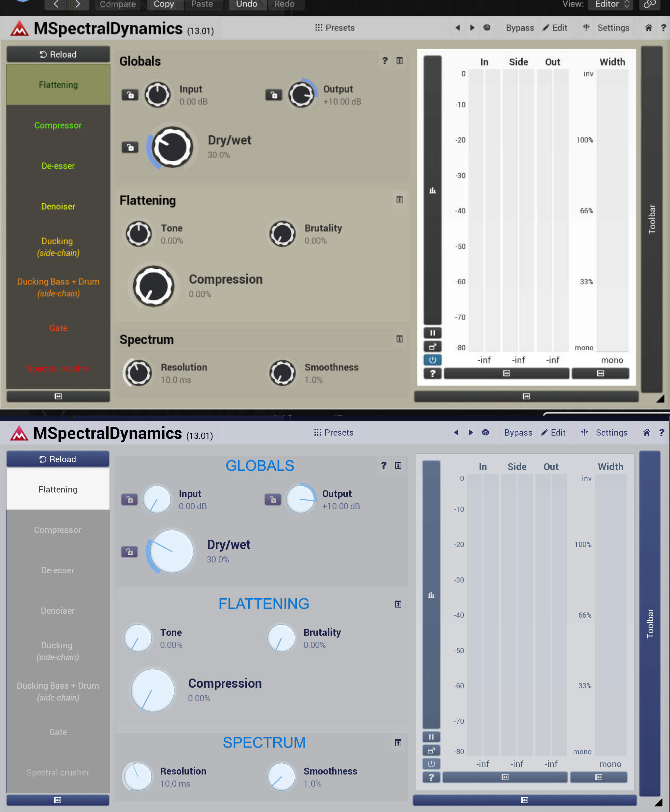Pop out the meters in bottom plugin

coord(431,751)
